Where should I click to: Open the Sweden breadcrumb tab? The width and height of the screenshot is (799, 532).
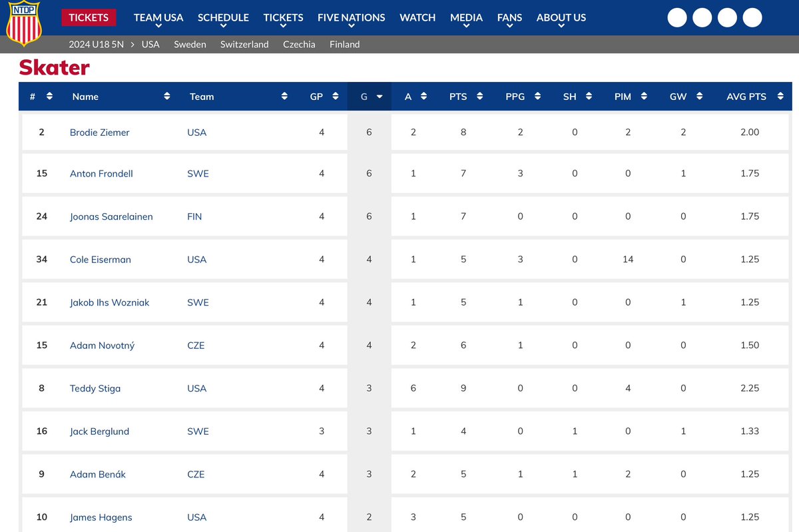coord(190,44)
